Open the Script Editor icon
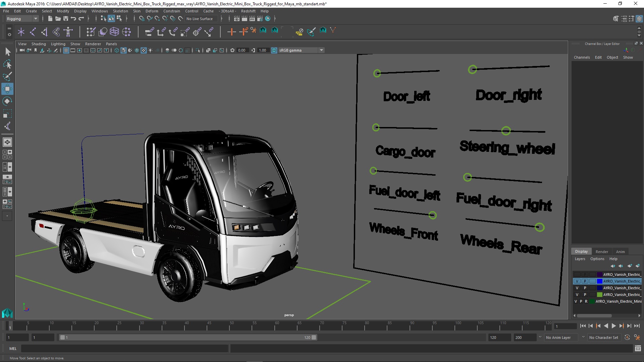This screenshot has width=644, height=362. click(638, 349)
